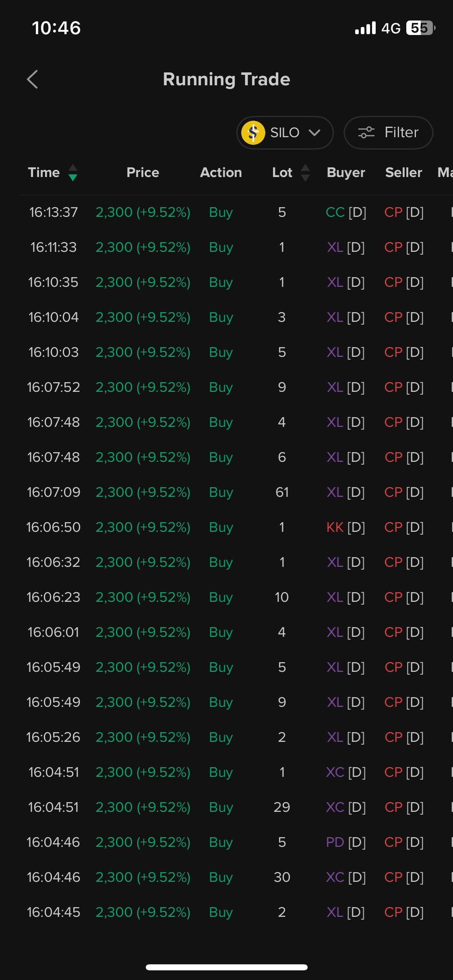Tap the Buyer column header
Viewport: 453px width, 980px height.
[345, 173]
